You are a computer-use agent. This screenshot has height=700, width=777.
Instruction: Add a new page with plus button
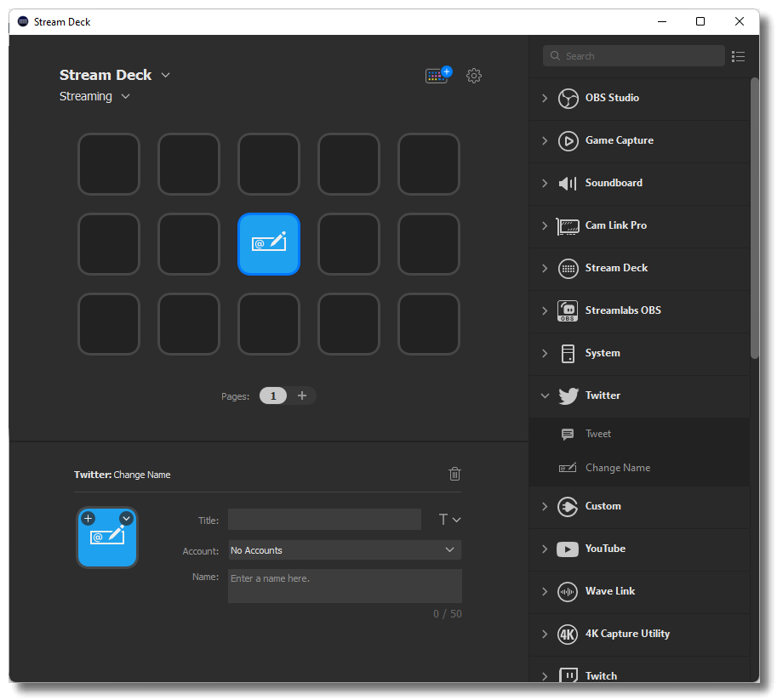pos(302,396)
